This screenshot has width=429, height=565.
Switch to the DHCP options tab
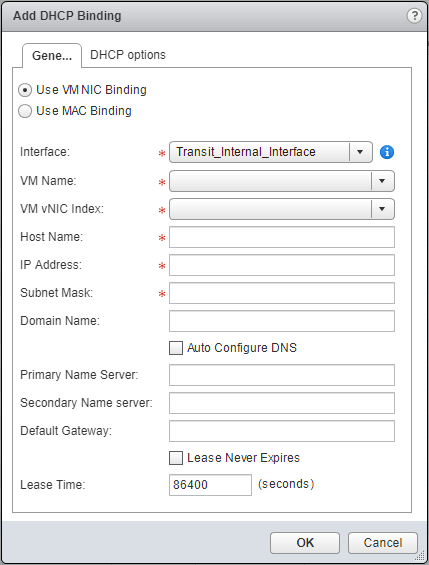[x=128, y=55]
